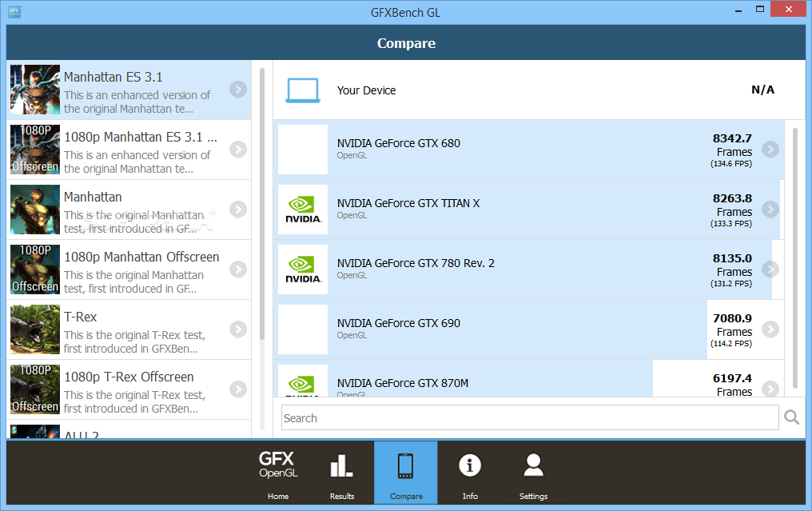
Task: Maximize the GFXBench GL window
Action: click(760, 10)
